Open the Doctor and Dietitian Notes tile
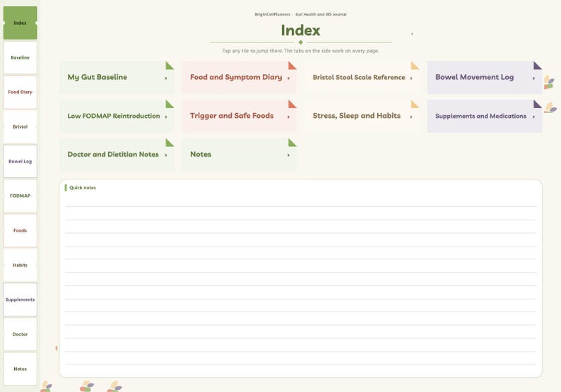This screenshot has width=561, height=392. click(x=117, y=155)
